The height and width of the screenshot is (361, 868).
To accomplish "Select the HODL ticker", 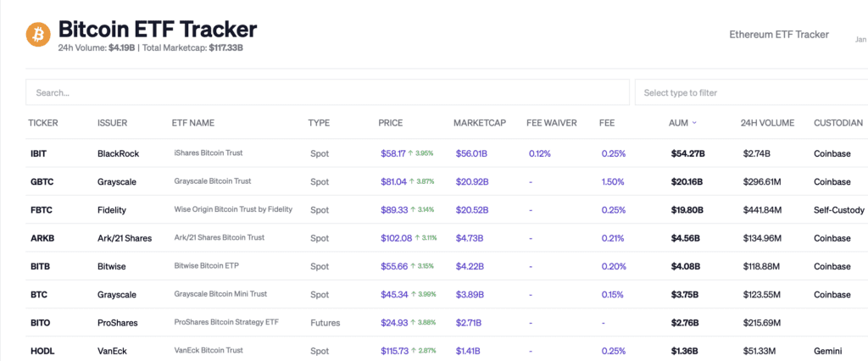I will coord(42,351).
